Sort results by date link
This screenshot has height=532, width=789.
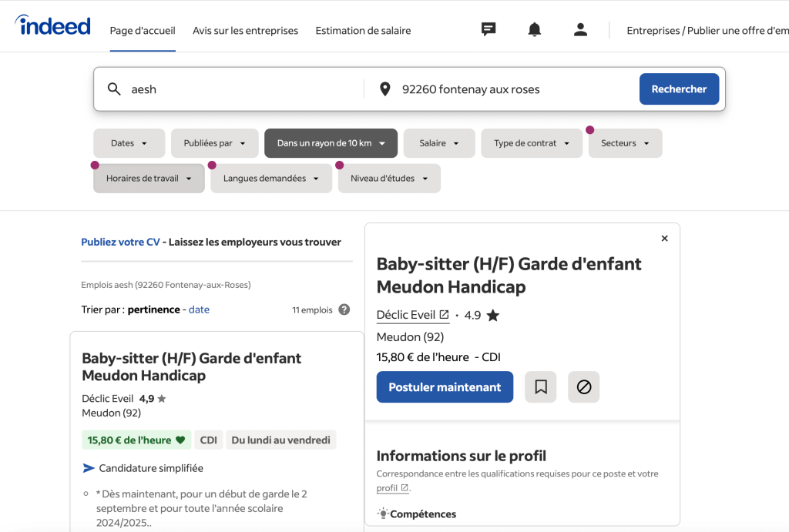coord(199,309)
